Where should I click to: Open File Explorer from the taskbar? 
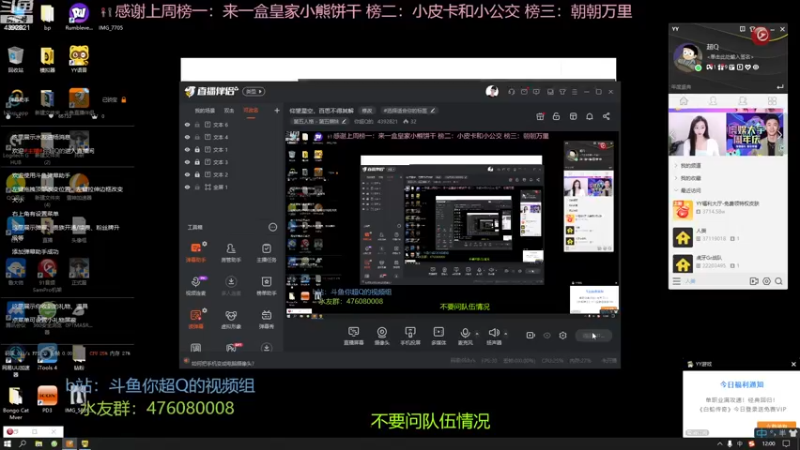(38, 444)
